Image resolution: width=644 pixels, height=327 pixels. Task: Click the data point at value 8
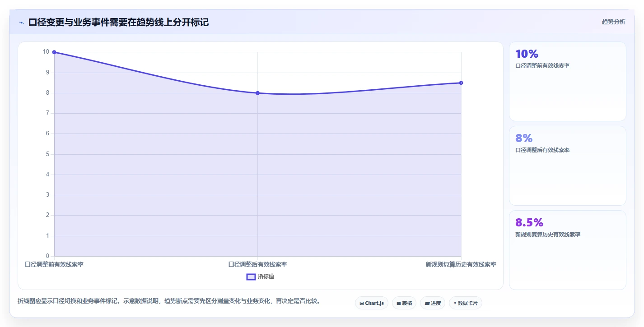point(257,93)
